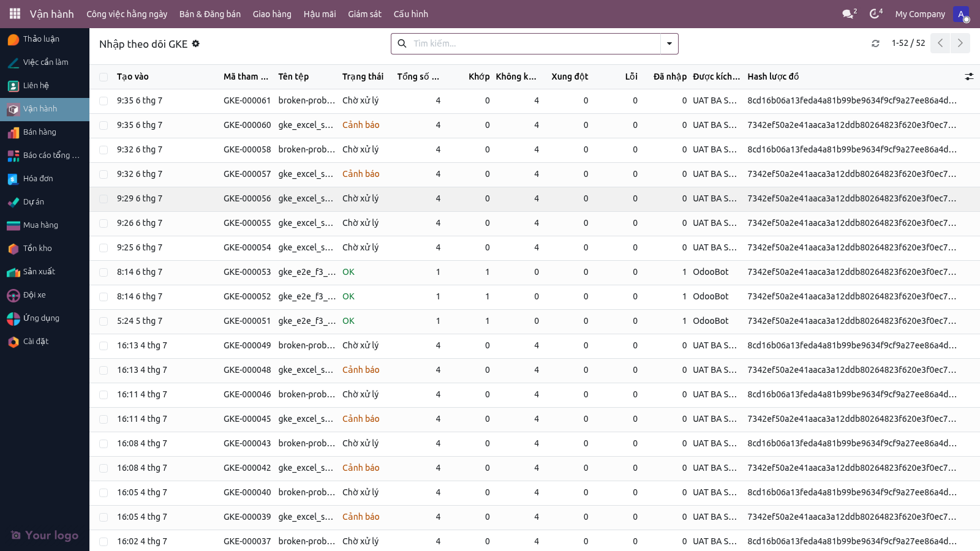Open Bán & Đăng bán menu
980x551 pixels.
point(210,13)
